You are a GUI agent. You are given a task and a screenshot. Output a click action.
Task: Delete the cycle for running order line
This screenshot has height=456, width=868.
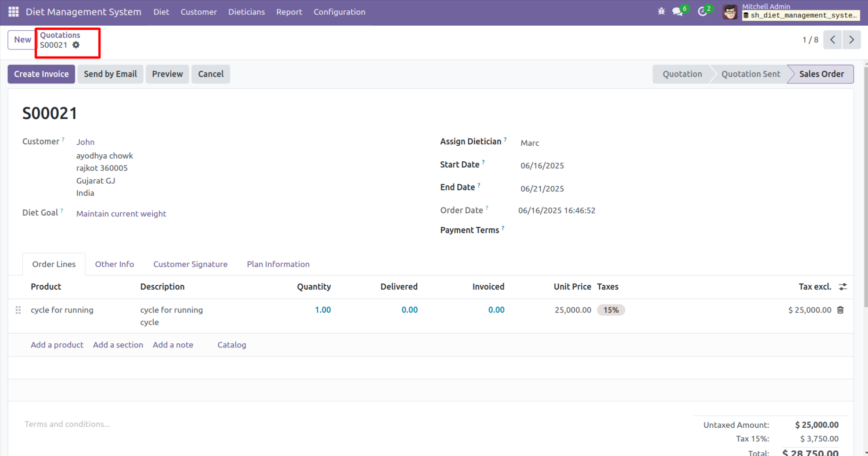pos(840,310)
